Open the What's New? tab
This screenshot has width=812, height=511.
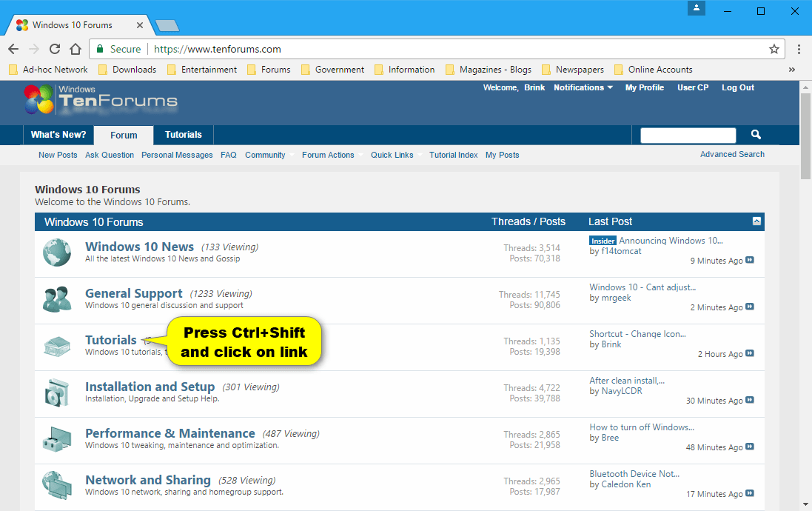[58, 135]
